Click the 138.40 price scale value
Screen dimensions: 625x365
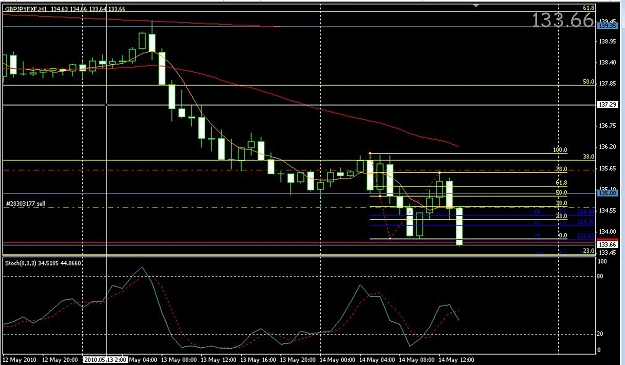(x=607, y=62)
